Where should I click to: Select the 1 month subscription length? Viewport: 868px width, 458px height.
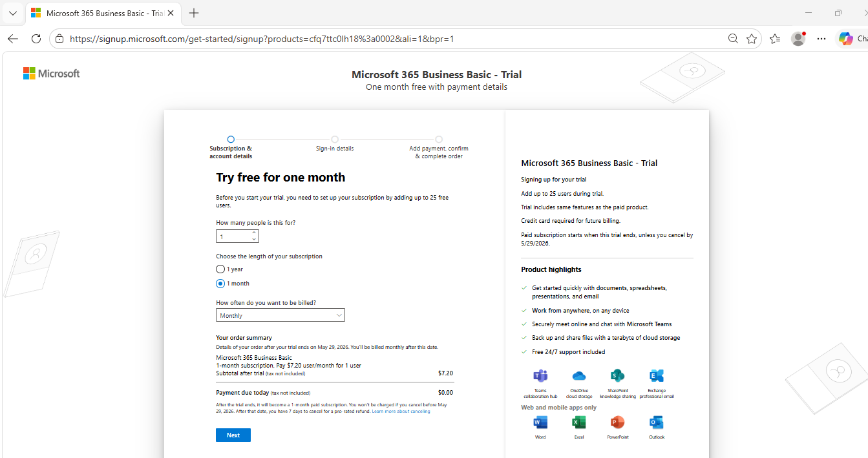220,284
